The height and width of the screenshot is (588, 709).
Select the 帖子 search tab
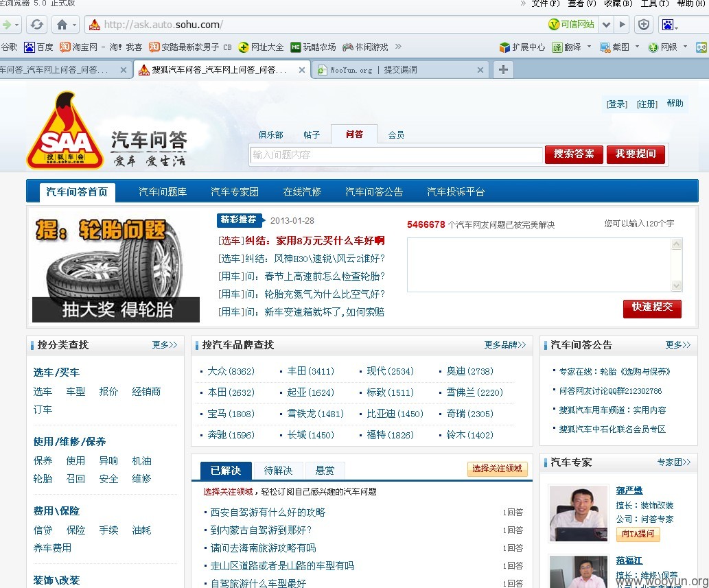312,134
